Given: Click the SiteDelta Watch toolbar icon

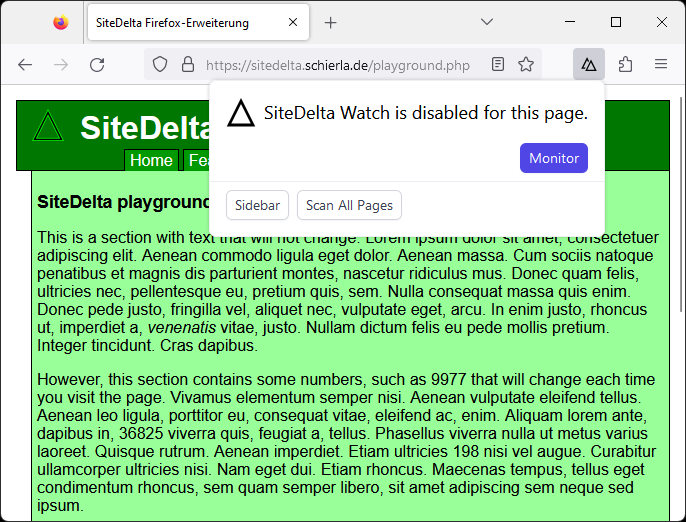Looking at the screenshot, I should [589, 64].
